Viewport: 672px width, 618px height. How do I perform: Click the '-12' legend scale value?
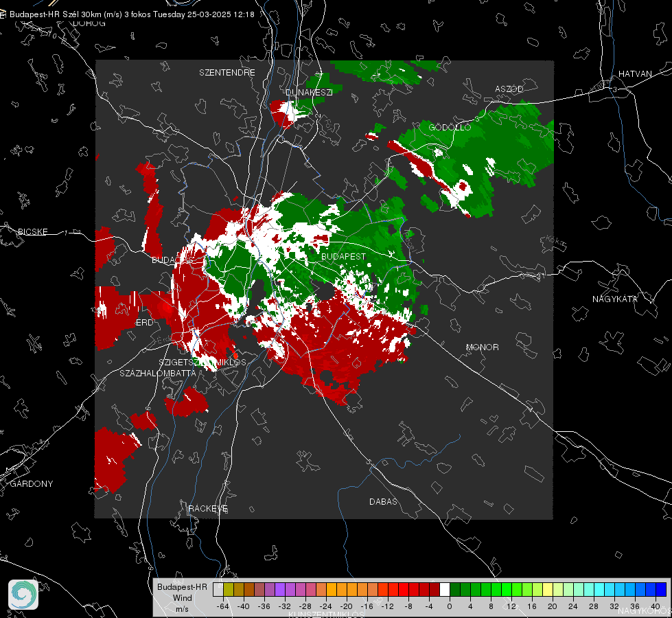[388, 606]
